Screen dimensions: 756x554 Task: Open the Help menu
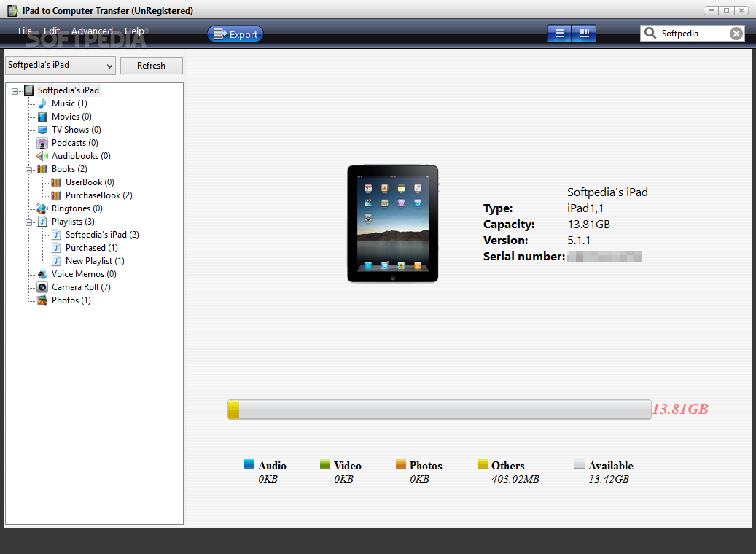pos(134,31)
